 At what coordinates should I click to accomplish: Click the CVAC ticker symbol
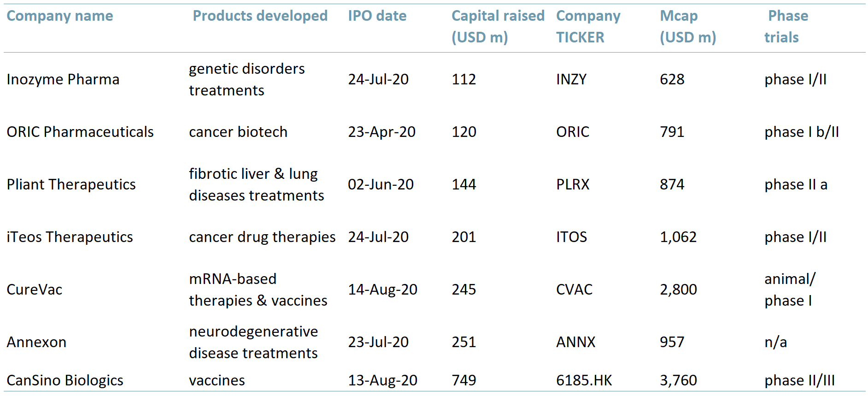coord(575,290)
